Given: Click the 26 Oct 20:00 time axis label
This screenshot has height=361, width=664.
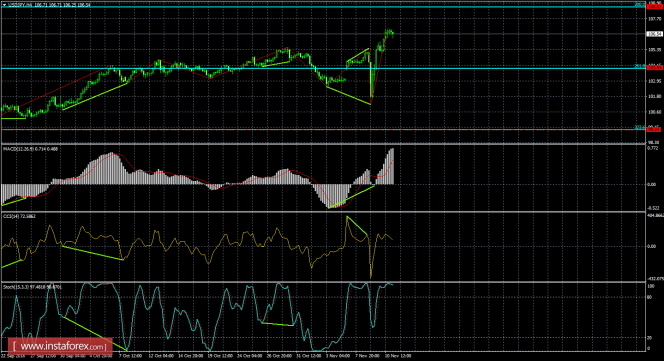Looking at the screenshot, I should [x=279, y=356].
